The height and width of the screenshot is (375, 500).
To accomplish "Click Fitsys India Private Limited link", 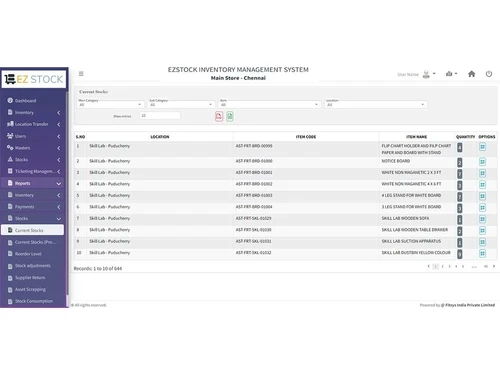I will (x=470, y=305).
